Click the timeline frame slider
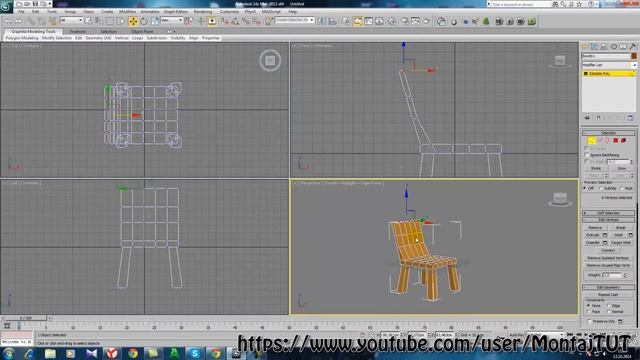The height and width of the screenshot is (360, 640). point(25,318)
